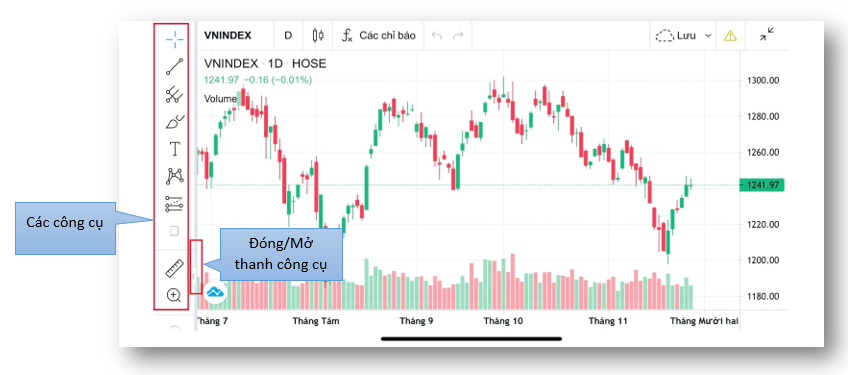The image size is (848, 375).
Task: Open the VNINDEX symbol search
Action: [228, 36]
